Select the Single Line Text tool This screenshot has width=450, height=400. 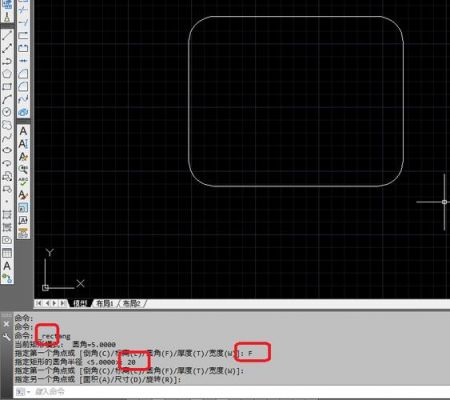click(x=23, y=144)
